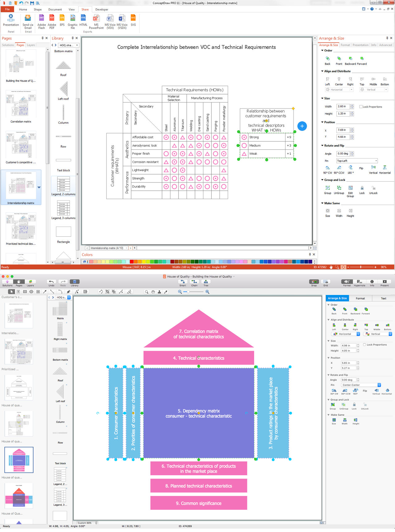Export to MS Visio (VDX)
Image resolution: width=395 pixels, height=532 pixels.
[110, 22]
